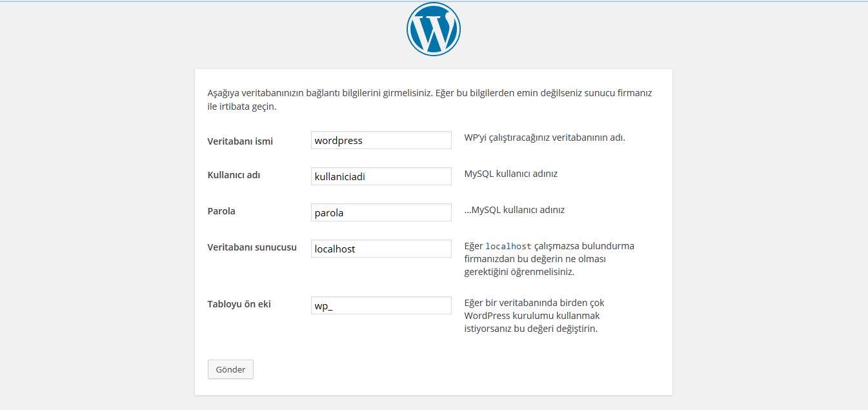The image size is (868, 410).
Task: Click the table prefix description about 'WordPress kurulumu'
Action: pos(534,316)
